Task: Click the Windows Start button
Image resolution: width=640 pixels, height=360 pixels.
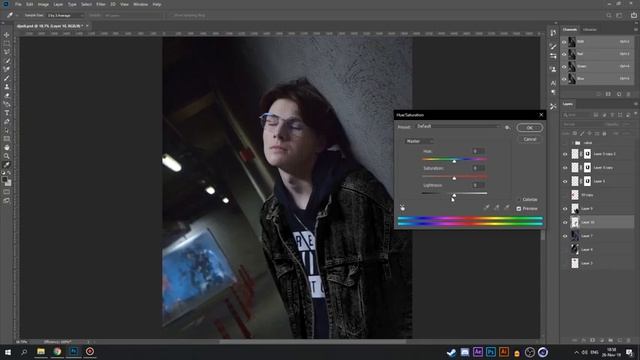Action: pyautogui.click(x=8, y=352)
